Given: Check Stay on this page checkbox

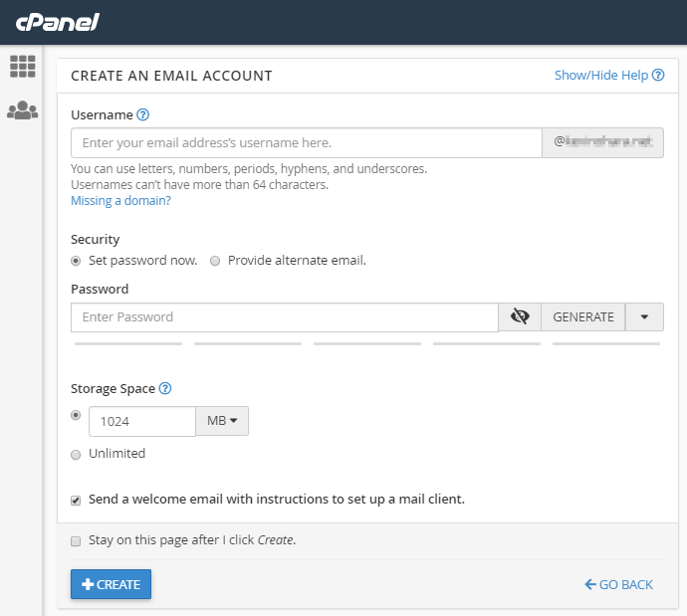Looking at the screenshot, I should pos(76,541).
